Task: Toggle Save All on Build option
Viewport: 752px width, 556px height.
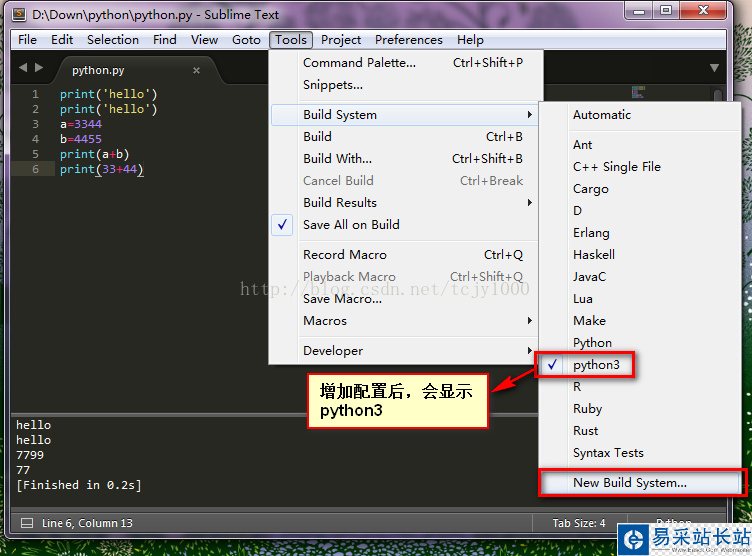Action: 404,225
